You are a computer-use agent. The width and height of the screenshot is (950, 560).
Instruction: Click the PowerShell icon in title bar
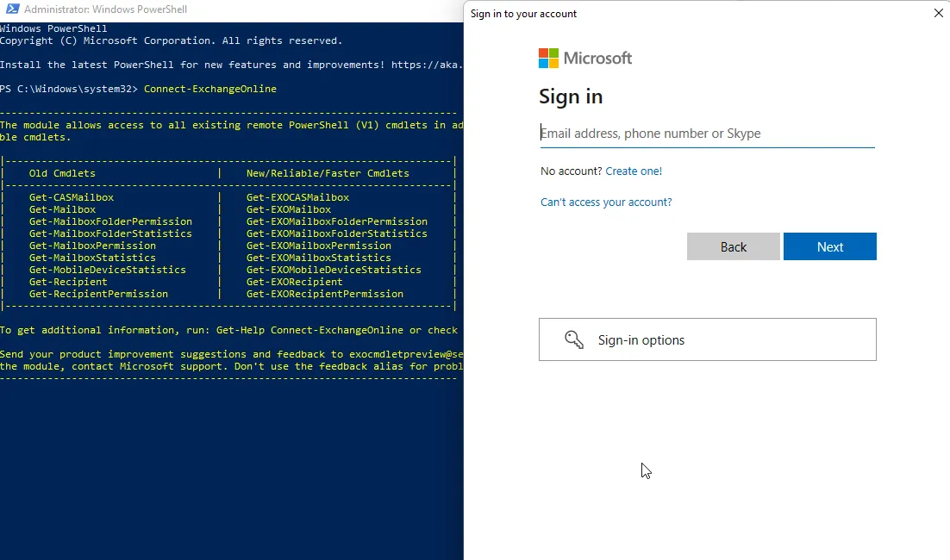click(12, 9)
